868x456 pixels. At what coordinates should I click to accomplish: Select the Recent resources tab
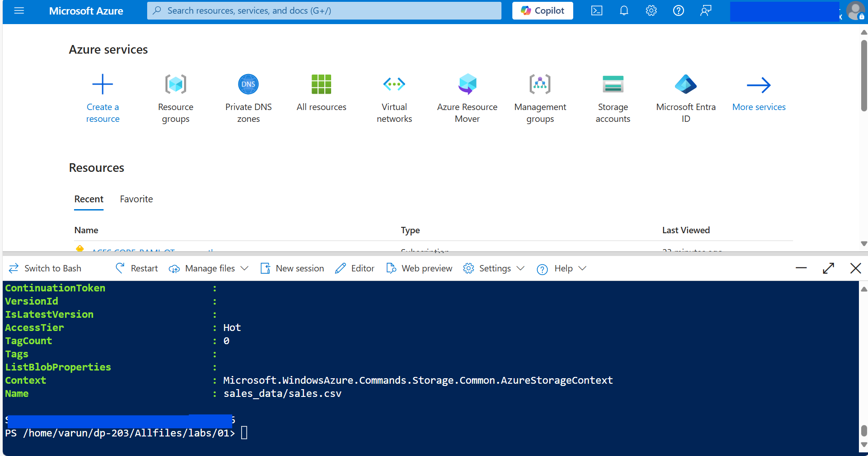(x=89, y=199)
